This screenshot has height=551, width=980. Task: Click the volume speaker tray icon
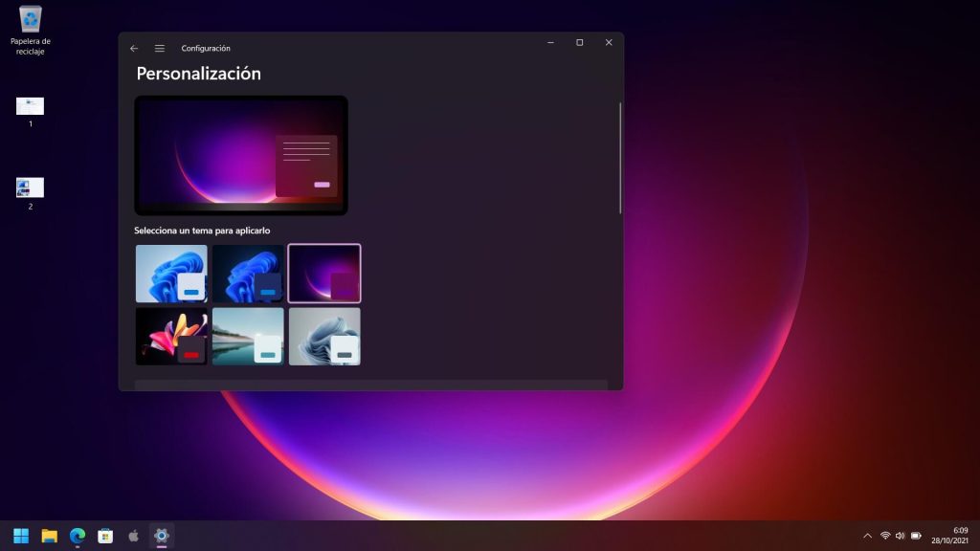900,536
